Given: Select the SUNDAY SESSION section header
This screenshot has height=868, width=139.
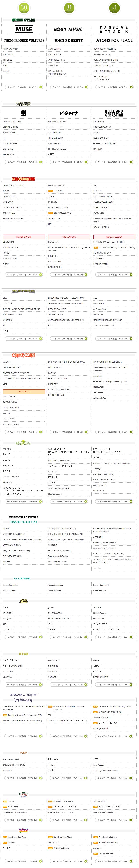Looking at the screenshot, I should (114, 236).
